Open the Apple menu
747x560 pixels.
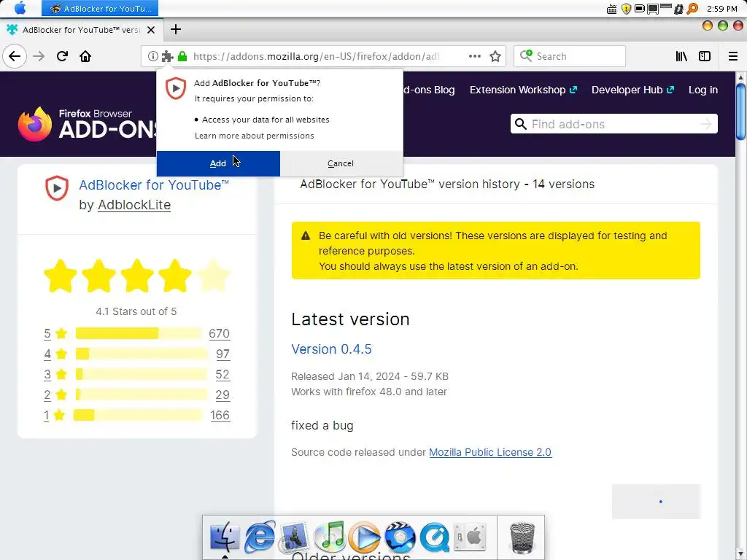(x=20, y=8)
